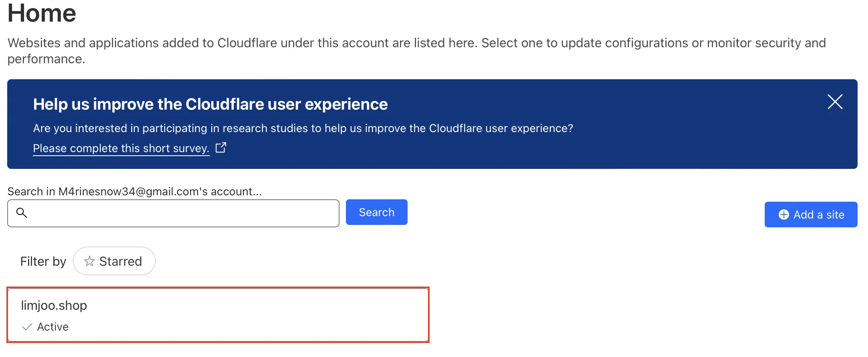868x357 pixels.
Task: Click the green Active checkmark icon
Action: pos(27,327)
